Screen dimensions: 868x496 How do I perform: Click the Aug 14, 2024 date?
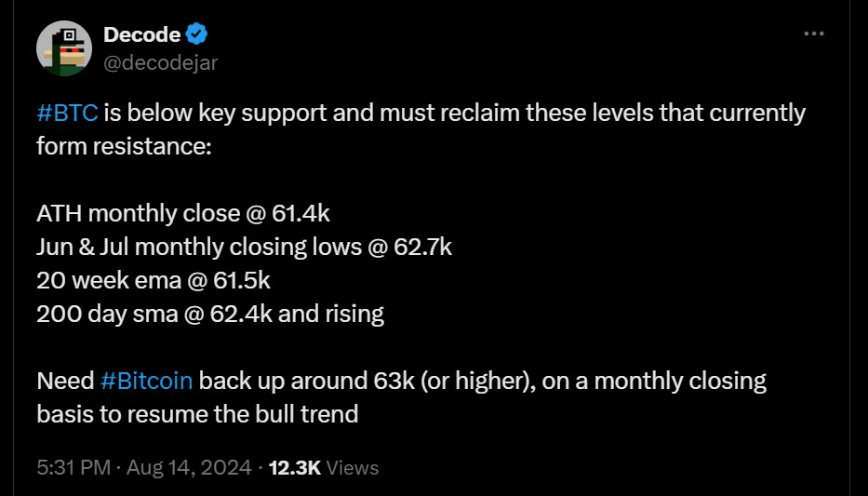189,468
